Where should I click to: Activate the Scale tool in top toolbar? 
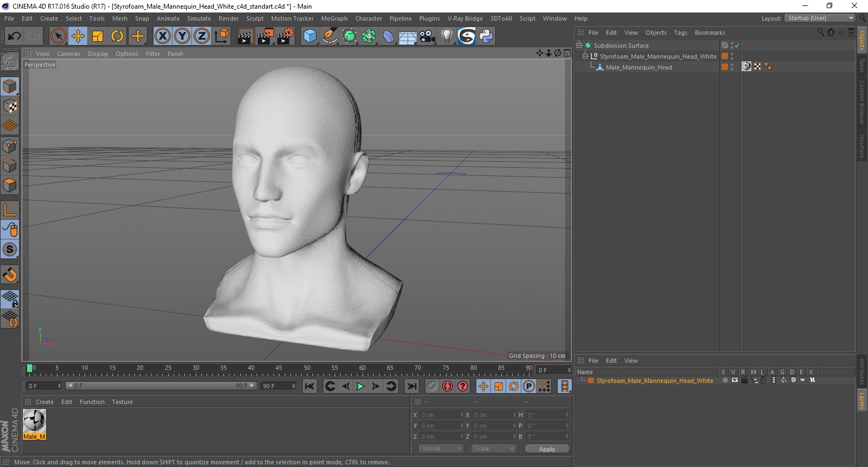(x=98, y=36)
